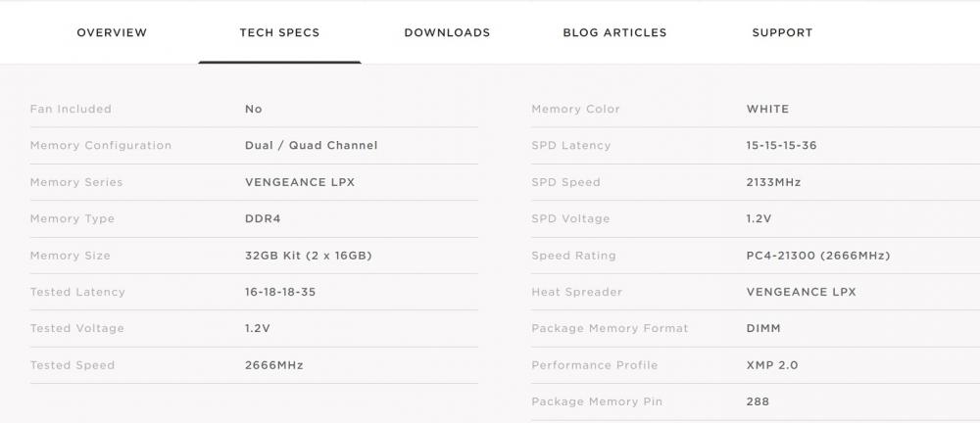This screenshot has width=980, height=423.
Task: Open the Overview tab
Action: 112,32
